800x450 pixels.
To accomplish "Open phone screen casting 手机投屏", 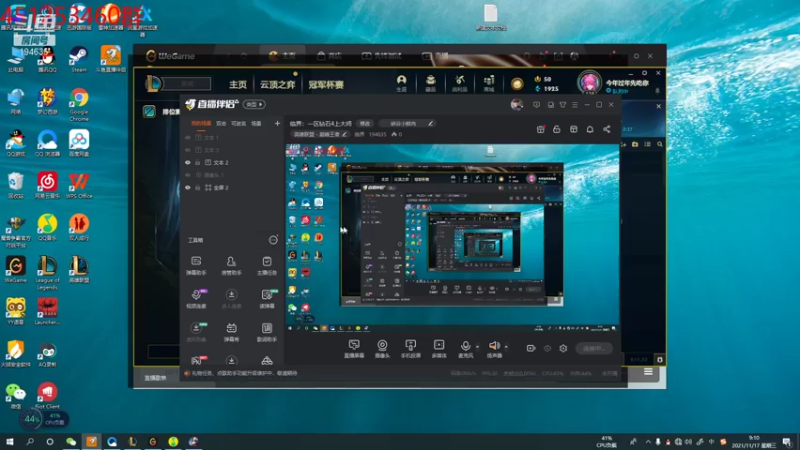I will (x=410, y=349).
